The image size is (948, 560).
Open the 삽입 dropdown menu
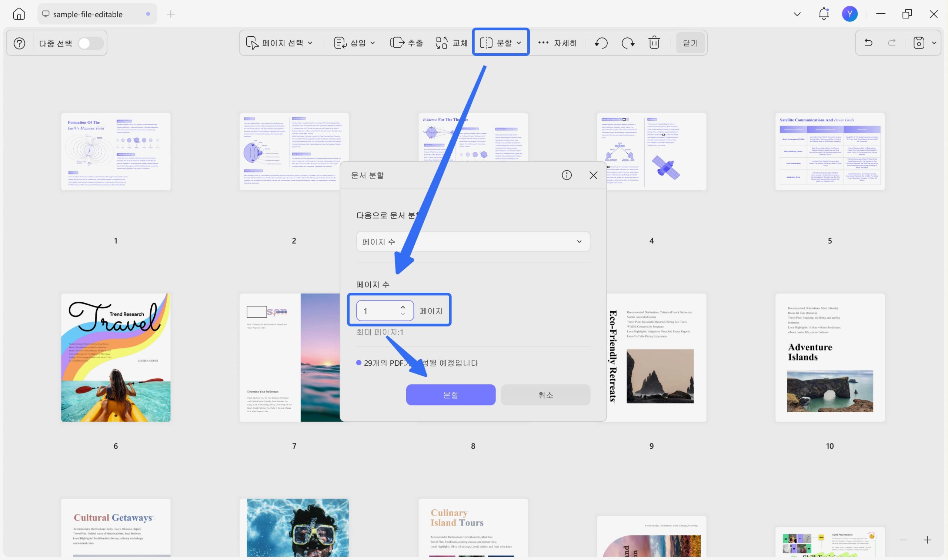pos(354,43)
